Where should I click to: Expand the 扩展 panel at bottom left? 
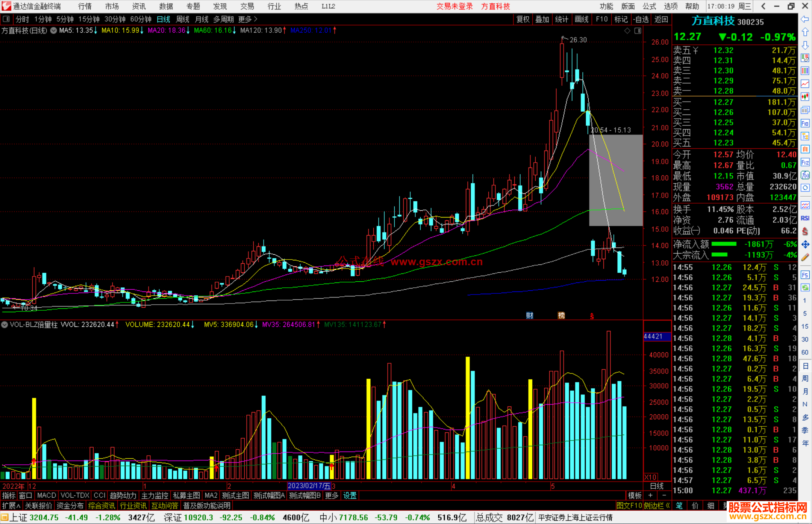[11, 506]
